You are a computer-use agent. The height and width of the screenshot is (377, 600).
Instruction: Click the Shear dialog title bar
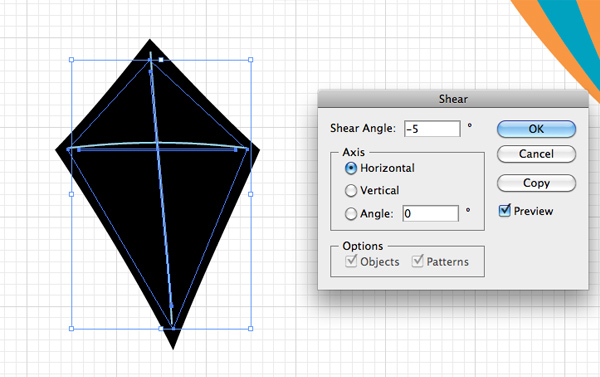pyautogui.click(x=453, y=99)
